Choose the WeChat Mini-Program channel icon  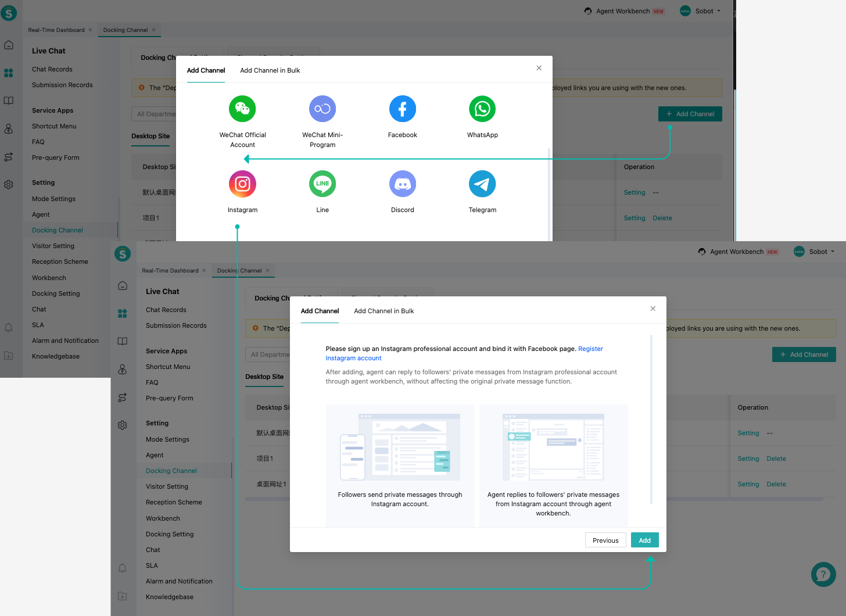322,109
